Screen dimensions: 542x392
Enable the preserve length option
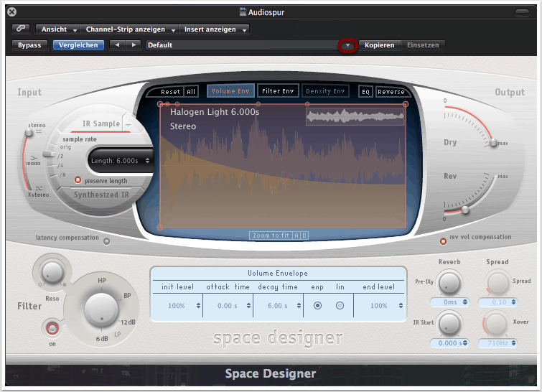pos(78,180)
